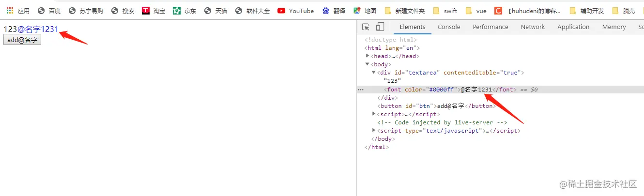This screenshot has height=196, width=644.
Task: Switch to the Network tab
Action: tap(533, 27)
